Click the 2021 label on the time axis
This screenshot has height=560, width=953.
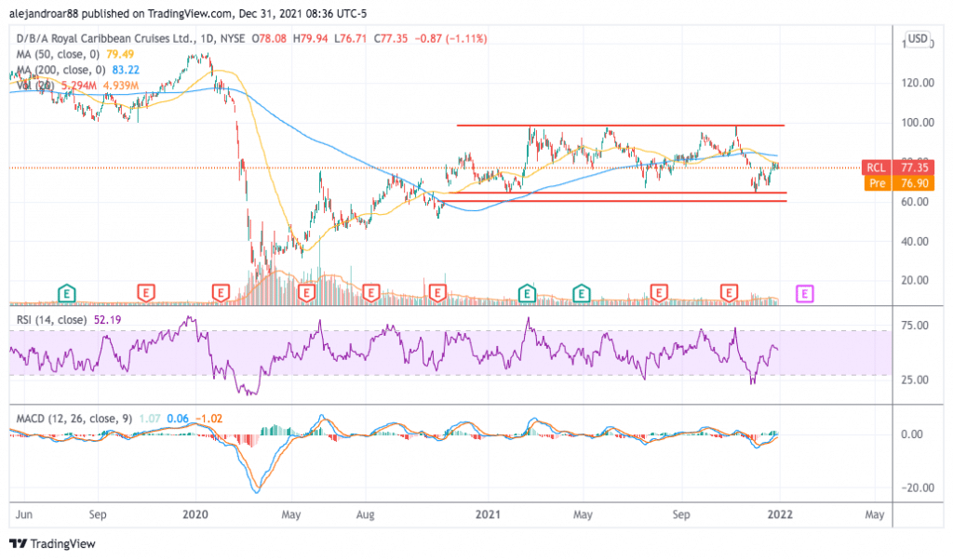[488, 515]
